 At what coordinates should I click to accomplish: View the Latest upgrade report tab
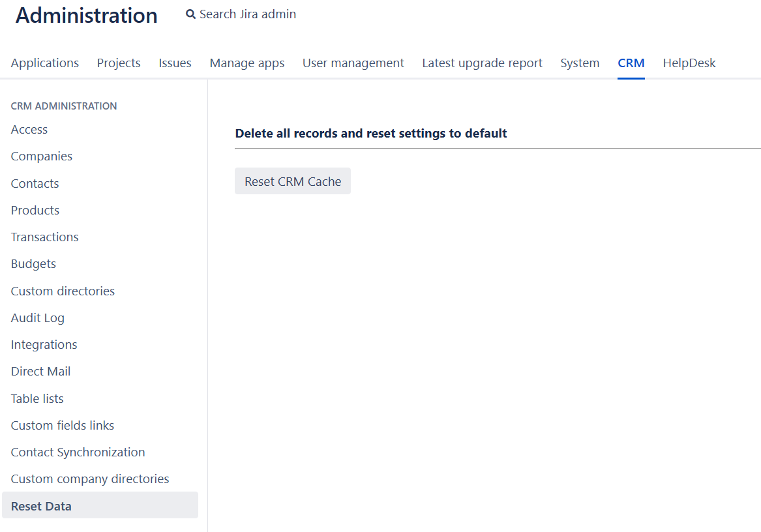pos(482,63)
